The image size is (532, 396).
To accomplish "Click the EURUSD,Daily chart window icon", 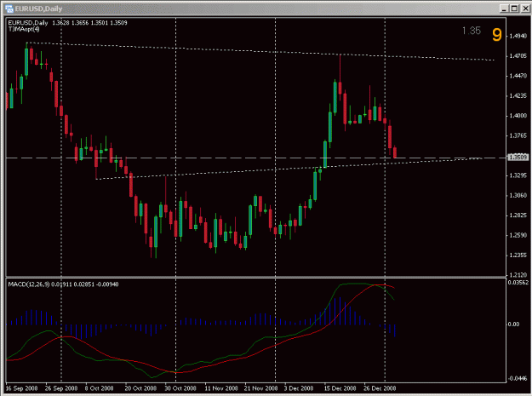I will pyautogui.click(x=9, y=9).
